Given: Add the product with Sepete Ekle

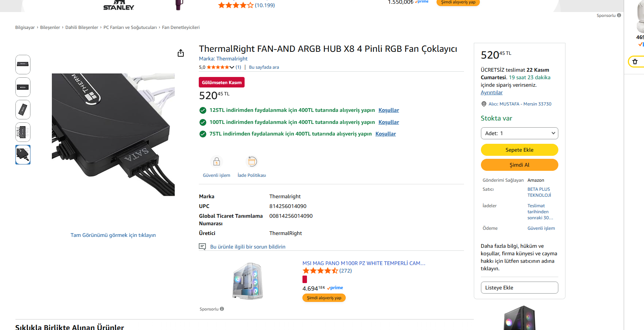Looking at the screenshot, I should pos(519,150).
